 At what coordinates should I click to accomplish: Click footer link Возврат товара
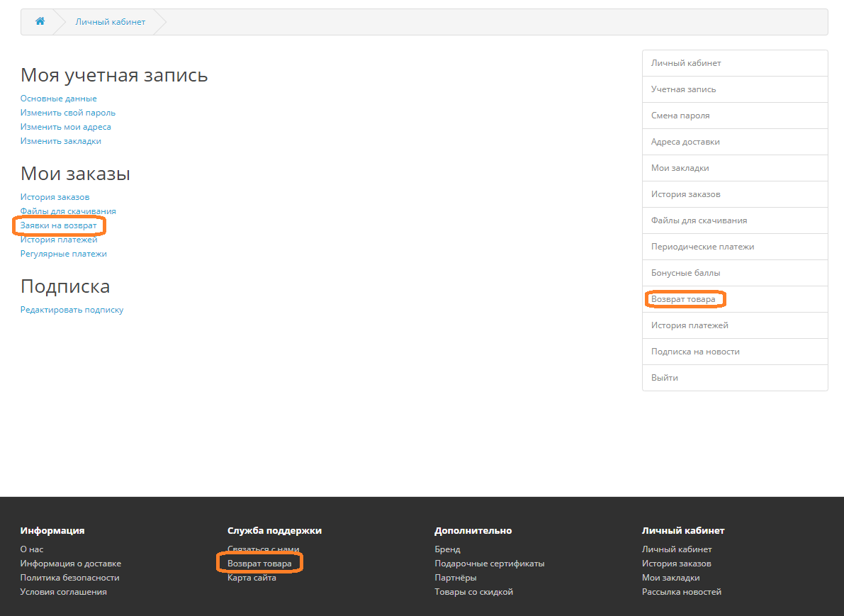tap(259, 564)
